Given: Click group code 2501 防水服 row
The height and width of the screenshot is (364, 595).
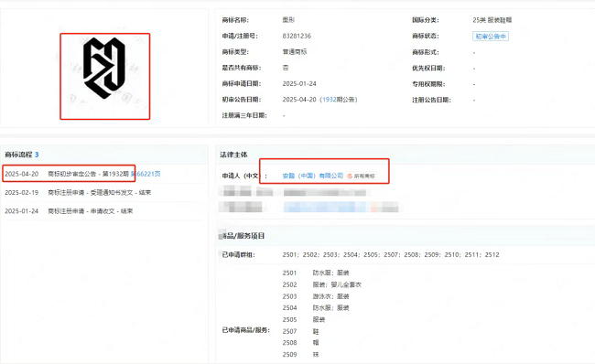Looking at the screenshot, I should click(x=316, y=273).
